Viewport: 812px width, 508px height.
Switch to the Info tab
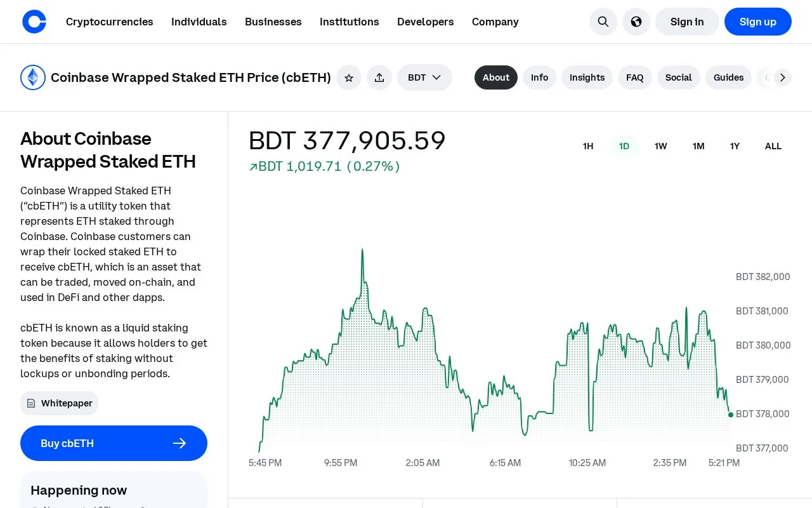[x=540, y=77]
